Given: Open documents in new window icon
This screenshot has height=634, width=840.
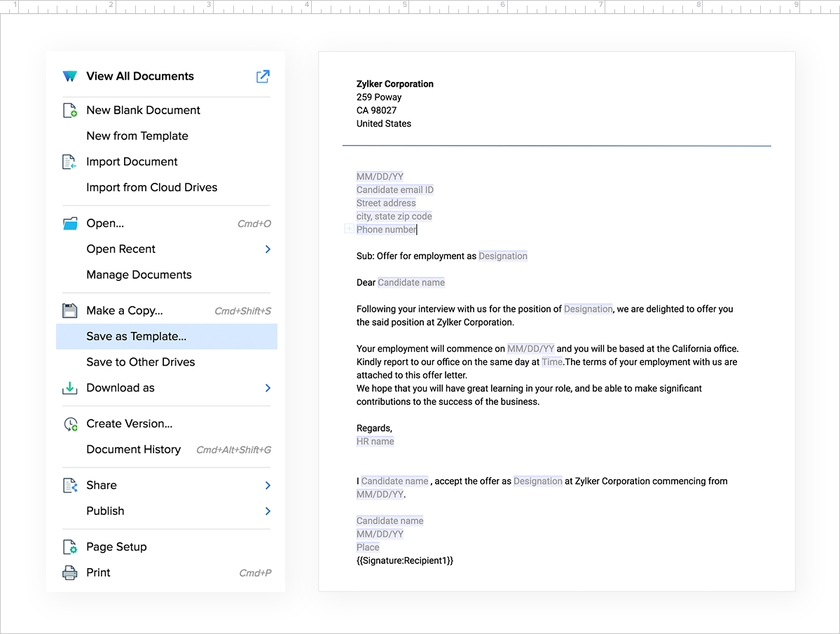Looking at the screenshot, I should click(263, 76).
